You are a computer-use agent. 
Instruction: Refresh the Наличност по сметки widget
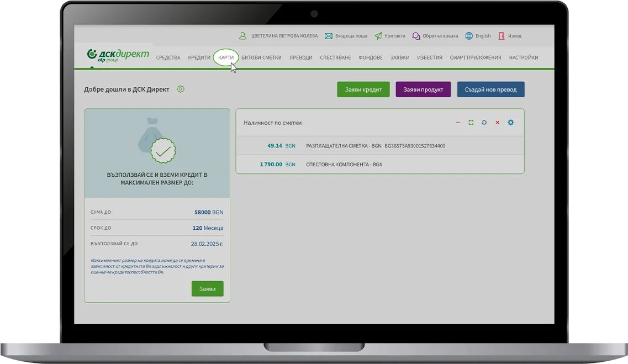coord(484,123)
